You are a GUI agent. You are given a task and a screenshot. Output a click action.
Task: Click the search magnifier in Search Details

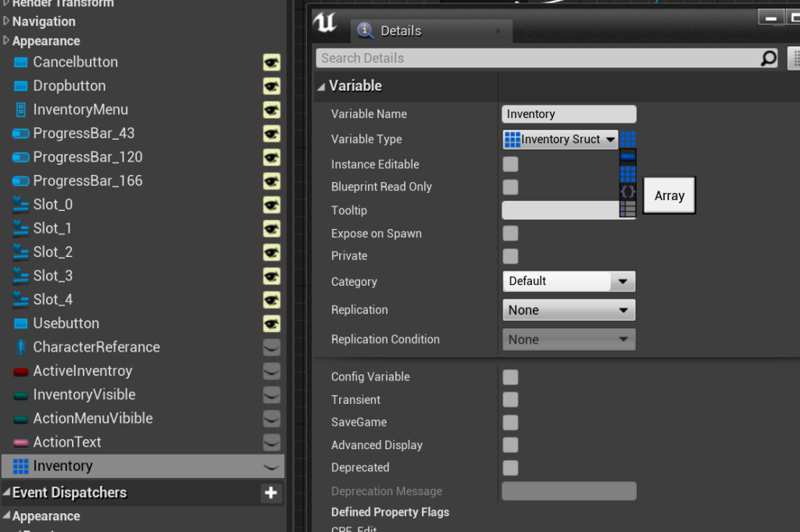(769, 58)
